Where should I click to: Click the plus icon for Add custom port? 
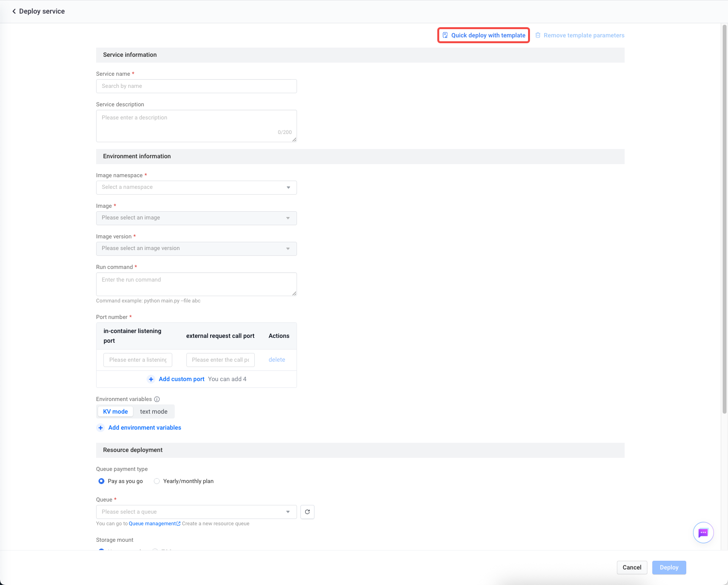pos(151,379)
